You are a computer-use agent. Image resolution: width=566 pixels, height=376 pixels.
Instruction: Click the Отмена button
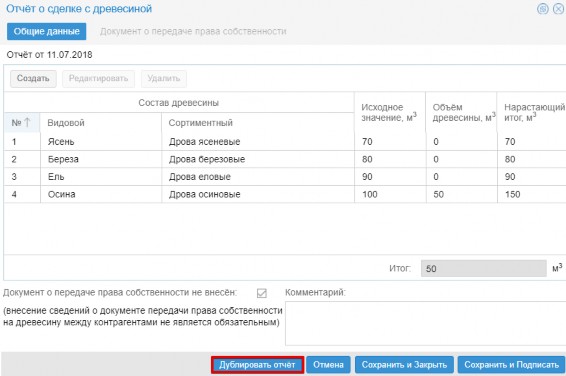[328, 365]
